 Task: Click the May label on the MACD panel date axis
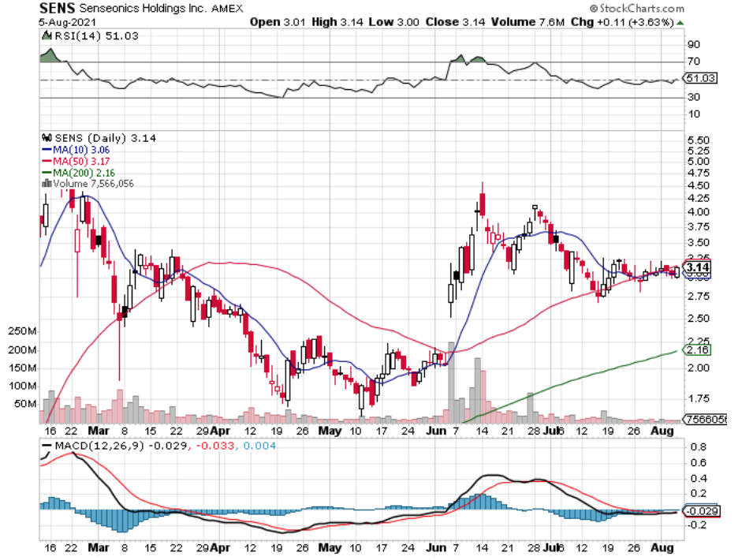[330, 547]
